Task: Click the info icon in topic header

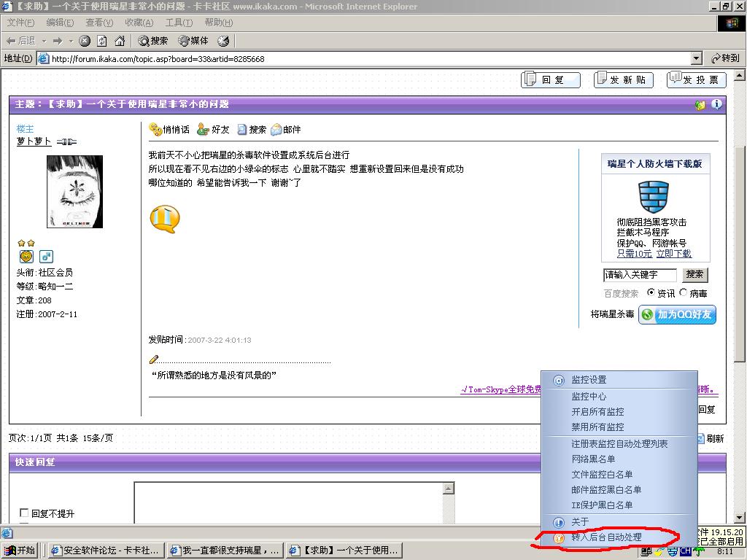Action: point(716,104)
